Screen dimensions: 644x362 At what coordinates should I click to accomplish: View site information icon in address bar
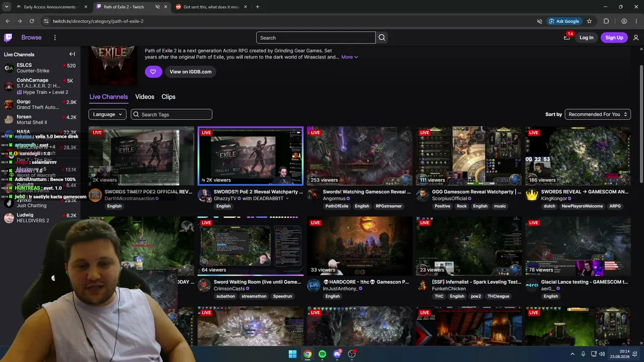pyautogui.click(x=46, y=21)
